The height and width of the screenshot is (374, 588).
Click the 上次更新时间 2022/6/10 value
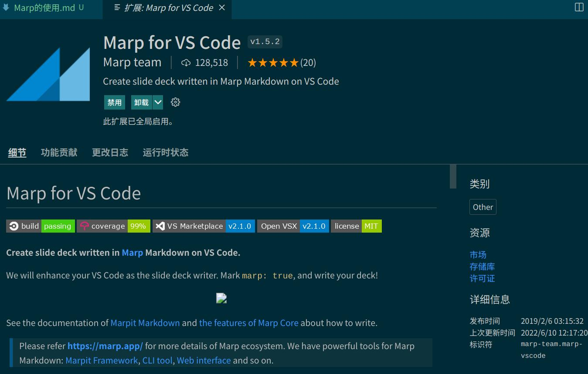[x=554, y=333]
